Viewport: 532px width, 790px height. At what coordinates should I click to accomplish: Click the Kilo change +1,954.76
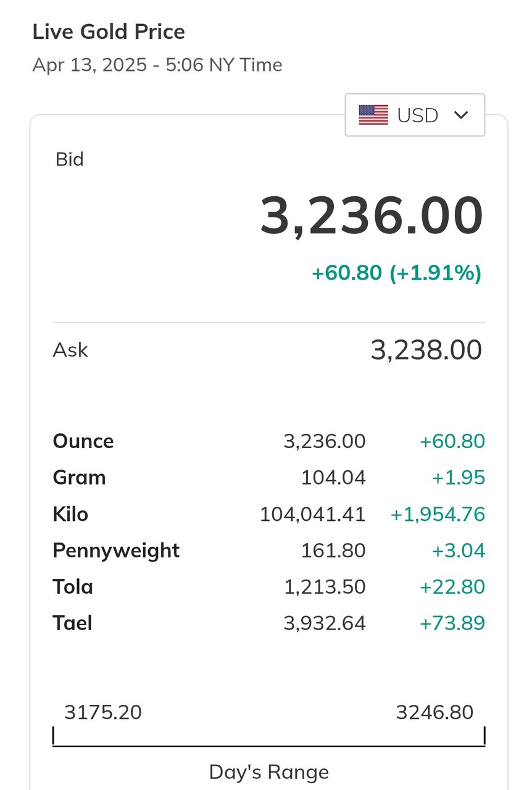click(x=438, y=514)
